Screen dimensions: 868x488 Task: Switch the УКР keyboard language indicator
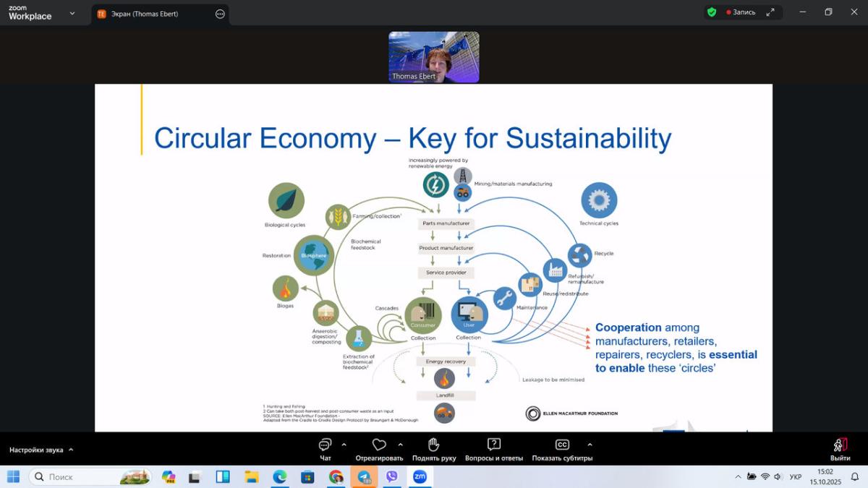tap(796, 476)
